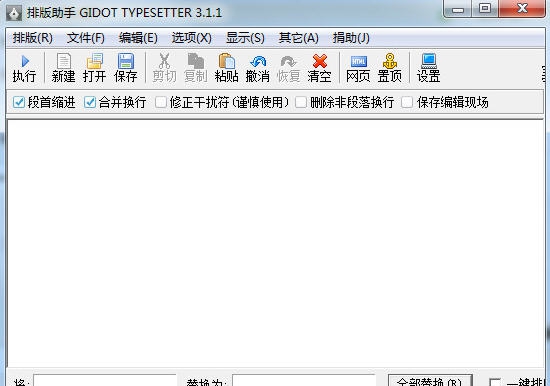Image resolution: width=550 pixels, height=386 pixels.
Task: Open the 选项(X) menu
Action: click(x=192, y=38)
